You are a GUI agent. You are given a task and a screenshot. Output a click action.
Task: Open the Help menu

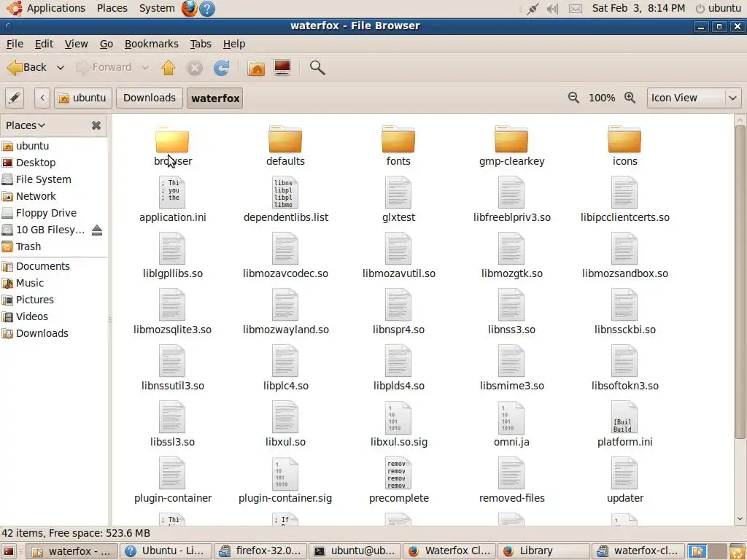pyautogui.click(x=234, y=44)
